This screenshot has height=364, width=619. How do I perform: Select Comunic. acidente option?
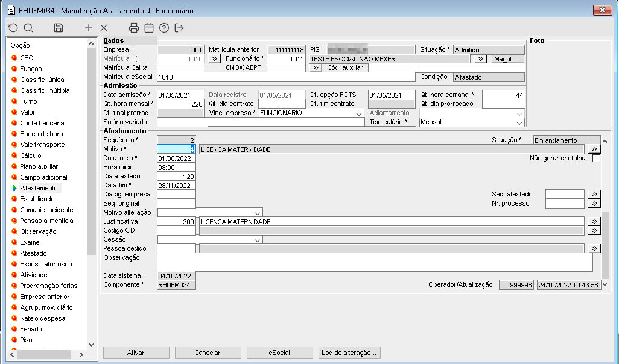click(x=46, y=210)
